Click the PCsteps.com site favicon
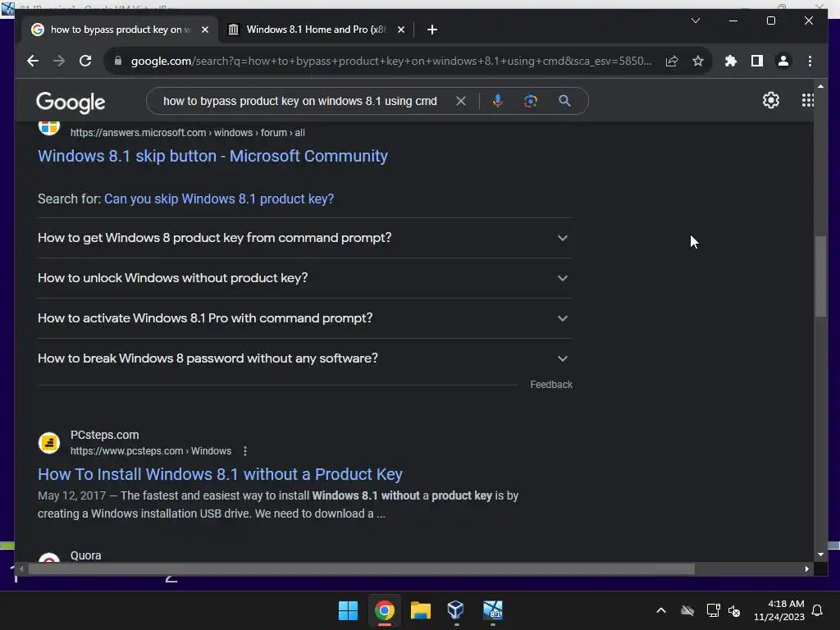The height and width of the screenshot is (630, 840). 49,443
